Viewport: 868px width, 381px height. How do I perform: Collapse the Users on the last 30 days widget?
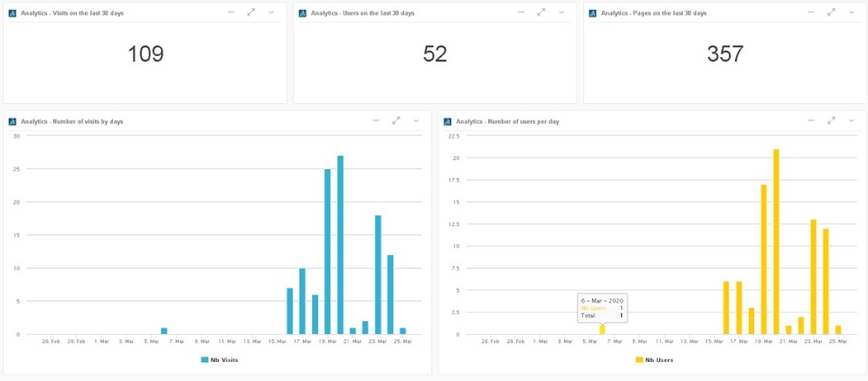coord(521,13)
